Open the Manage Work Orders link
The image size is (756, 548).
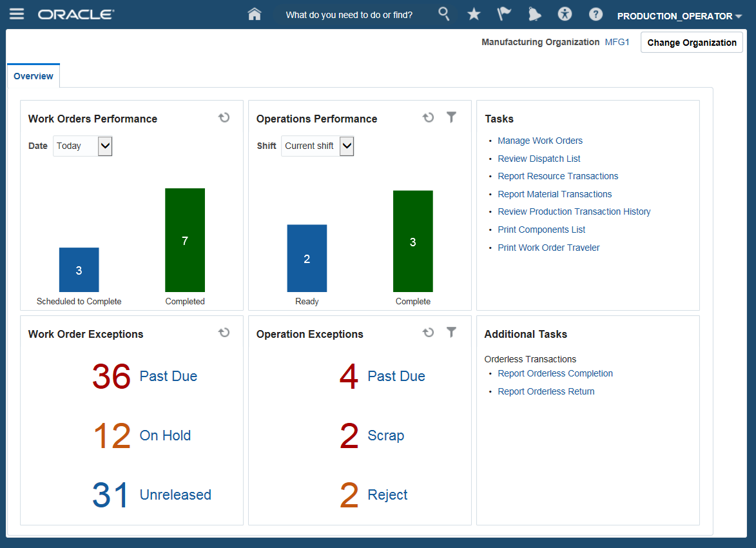(540, 141)
